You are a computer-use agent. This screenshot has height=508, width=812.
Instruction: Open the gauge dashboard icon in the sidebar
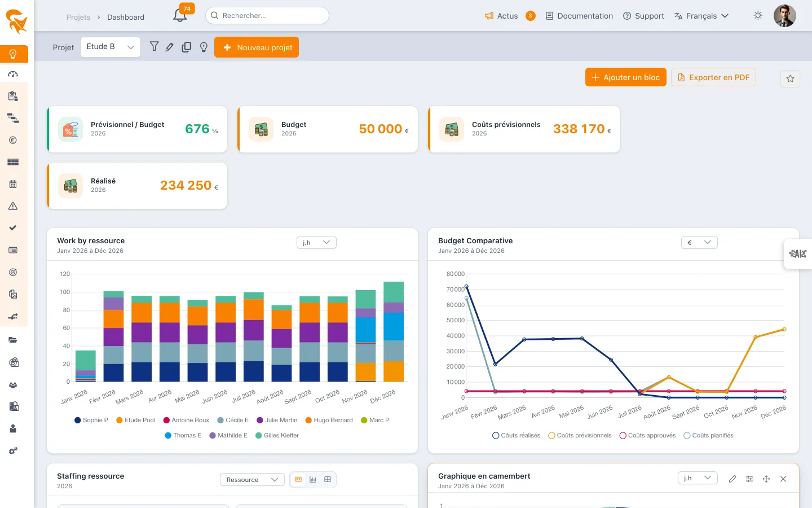coord(13,75)
